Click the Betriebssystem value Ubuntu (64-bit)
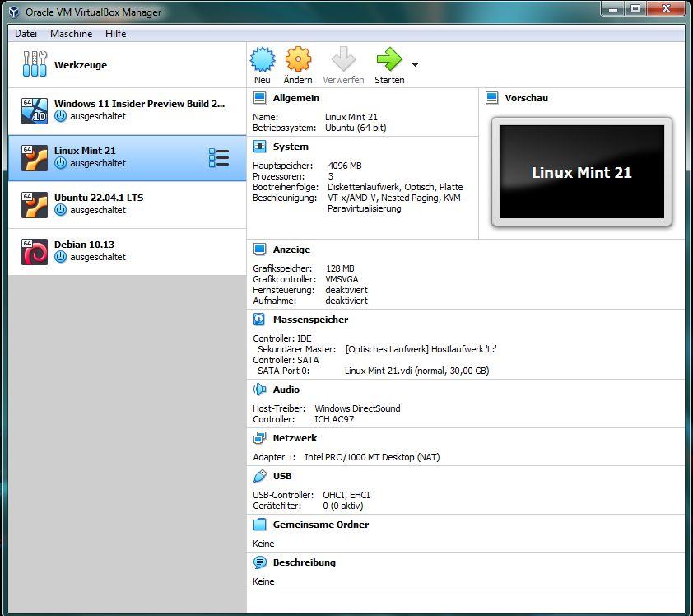The height and width of the screenshot is (616, 693). [x=356, y=128]
